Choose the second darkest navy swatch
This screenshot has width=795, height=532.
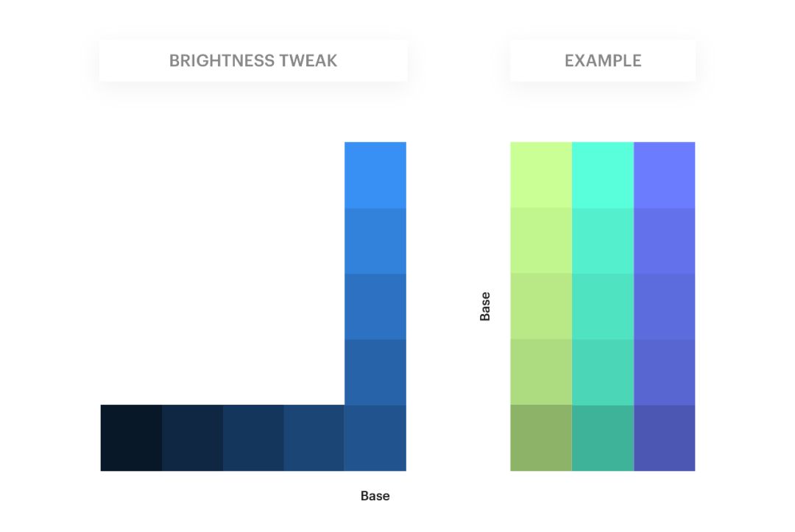point(193,438)
